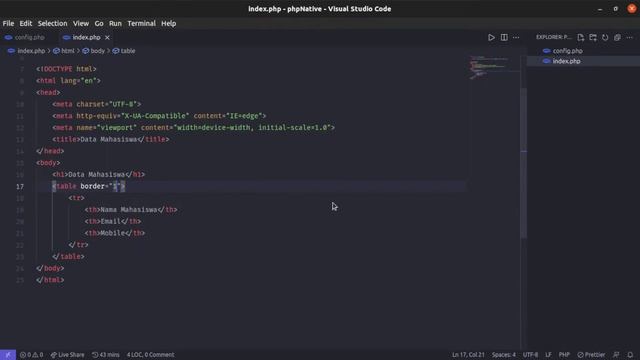This screenshot has width=640, height=360.
Task: Click the meta charset UTF-8 line
Action: pyautogui.click(x=97, y=104)
